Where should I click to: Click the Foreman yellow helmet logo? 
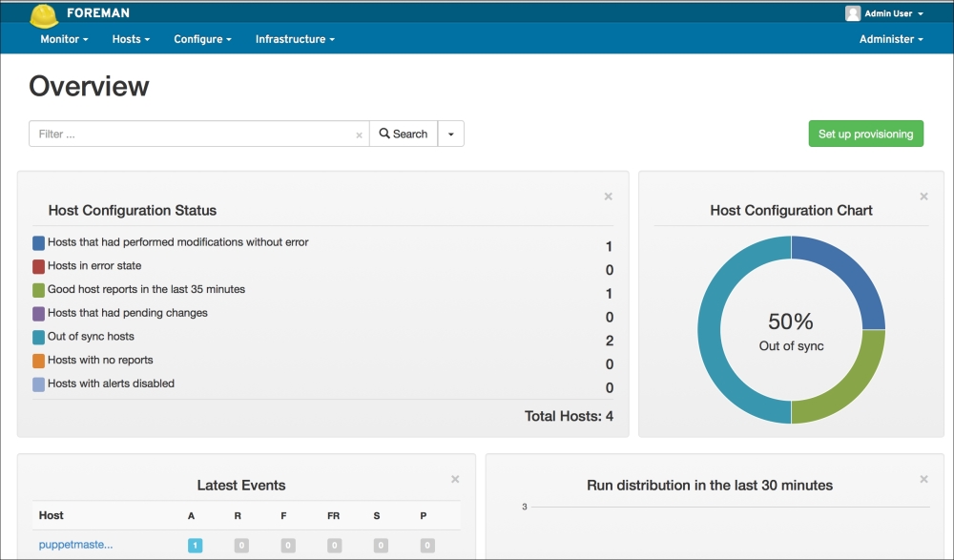click(x=44, y=14)
